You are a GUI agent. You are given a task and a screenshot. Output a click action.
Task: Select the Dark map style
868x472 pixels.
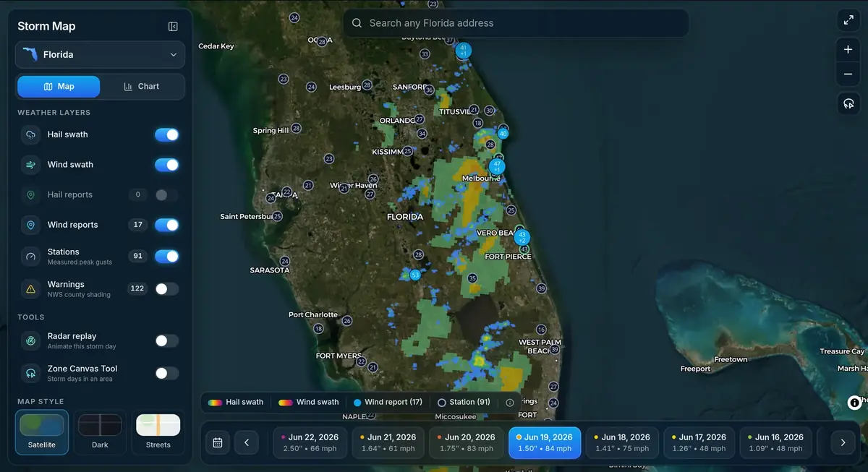click(100, 432)
